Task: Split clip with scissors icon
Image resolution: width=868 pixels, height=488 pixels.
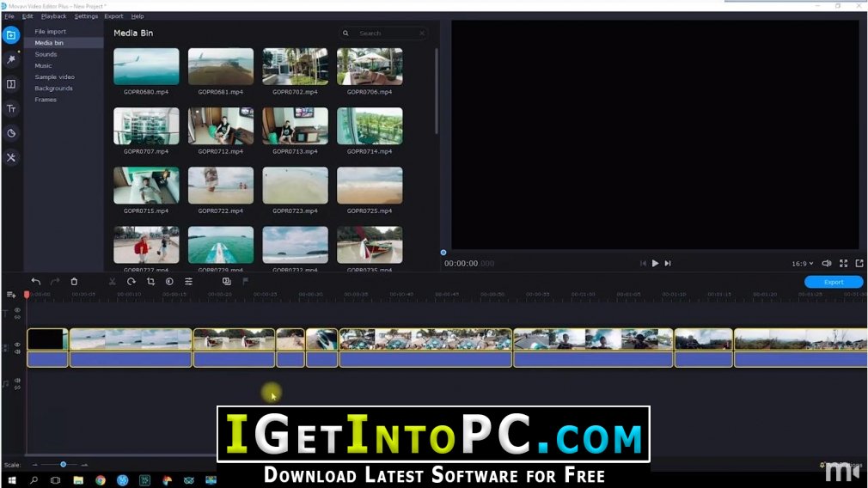Action: click(113, 282)
